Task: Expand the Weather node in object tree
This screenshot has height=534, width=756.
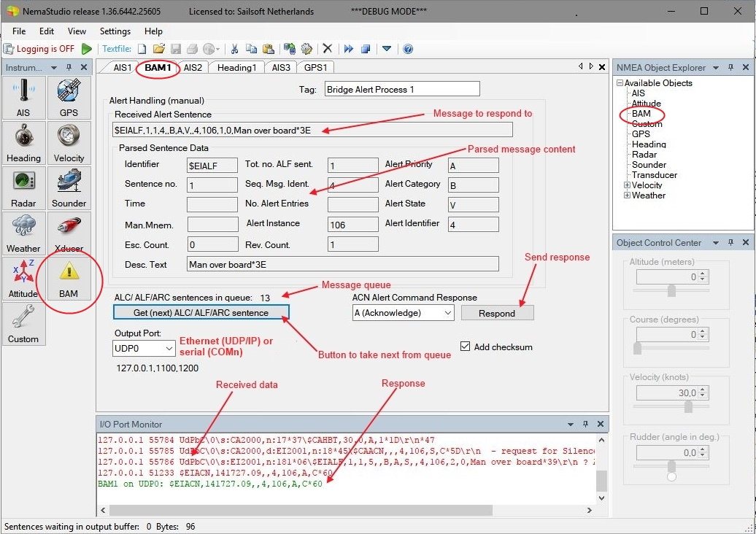Action: (x=627, y=196)
